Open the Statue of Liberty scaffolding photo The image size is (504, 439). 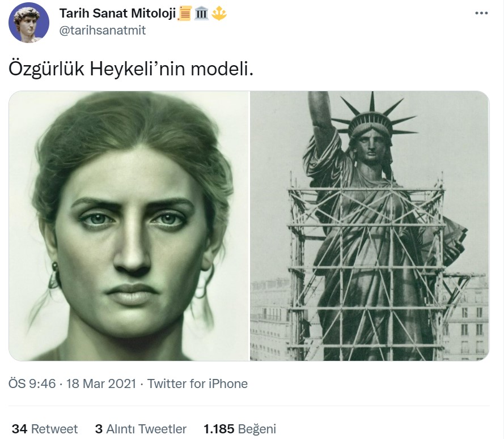click(370, 226)
